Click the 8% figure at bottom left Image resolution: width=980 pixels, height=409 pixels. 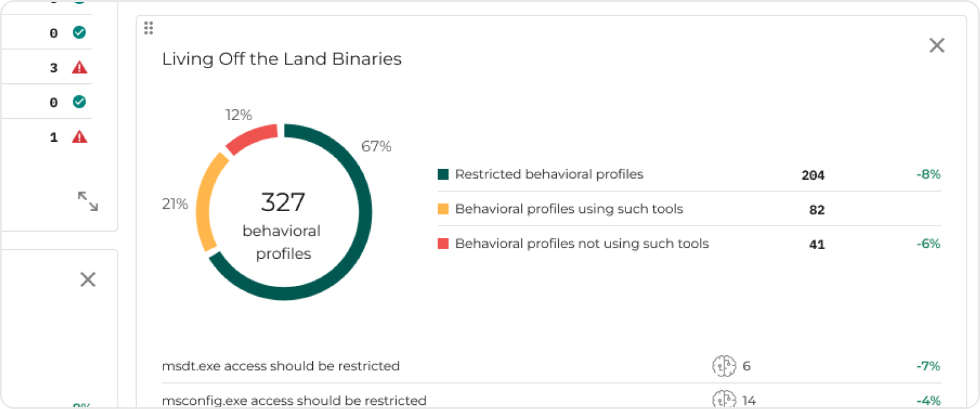click(81, 406)
